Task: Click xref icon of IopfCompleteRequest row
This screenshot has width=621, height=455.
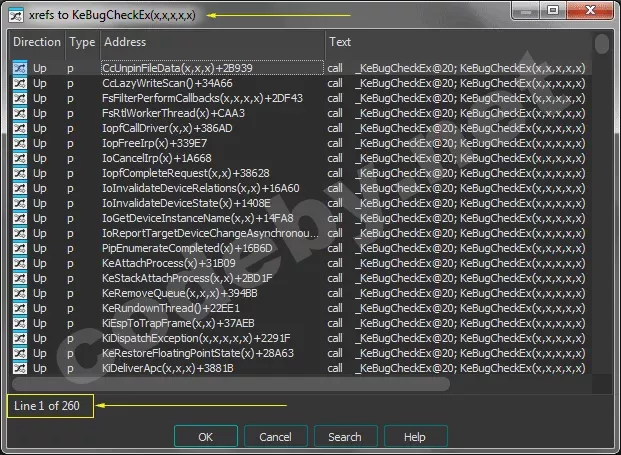Action: (x=20, y=173)
